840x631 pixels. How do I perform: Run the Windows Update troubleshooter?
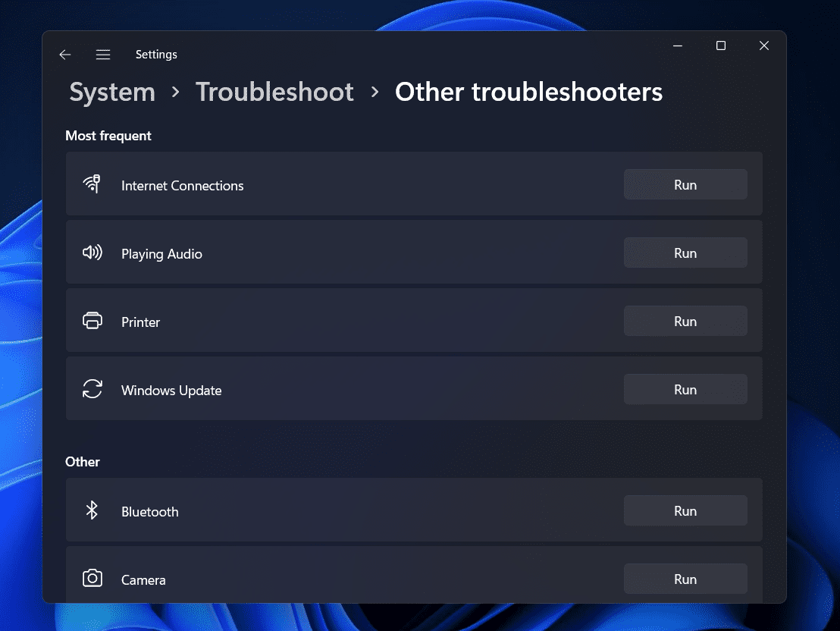point(685,389)
